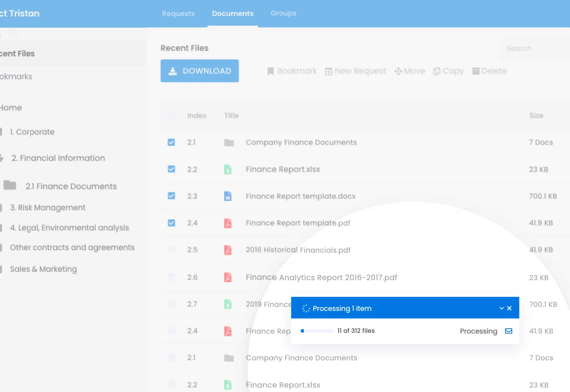Click the Delete archive icon
570x392 pixels.
[x=476, y=71]
